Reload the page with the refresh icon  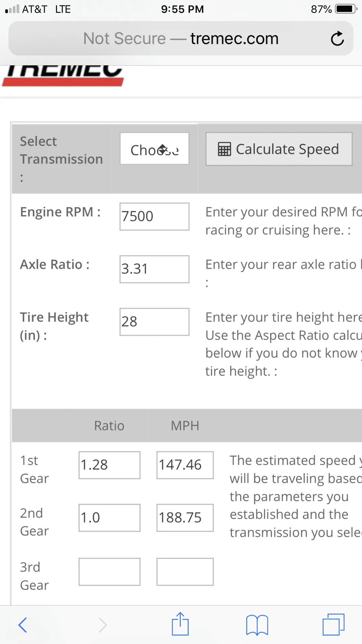[337, 38]
